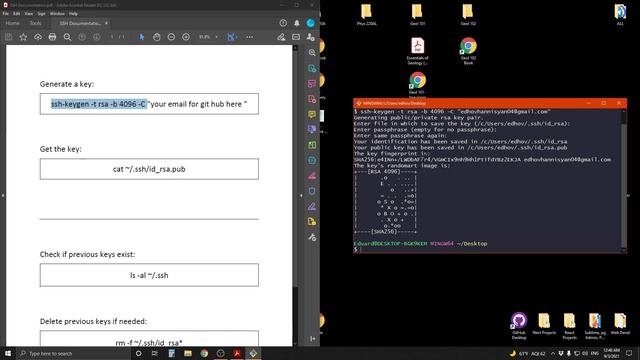Zoom out with the minus icon

[171, 37]
